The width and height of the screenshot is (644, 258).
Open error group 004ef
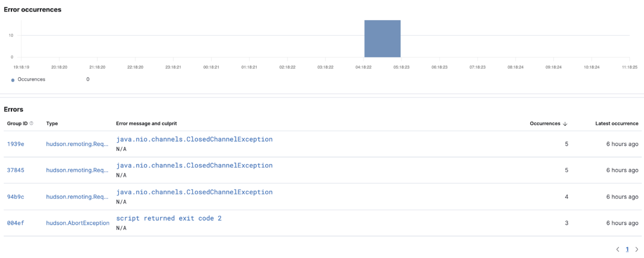click(15, 223)
